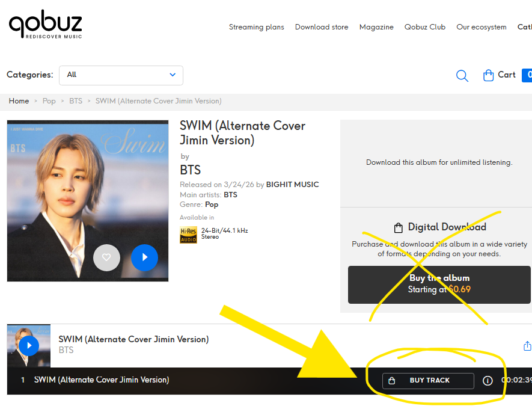Viewport: 532px width, 406px height.
Task: Go to Pop breadcrumb
Action: tap(49, 101)
